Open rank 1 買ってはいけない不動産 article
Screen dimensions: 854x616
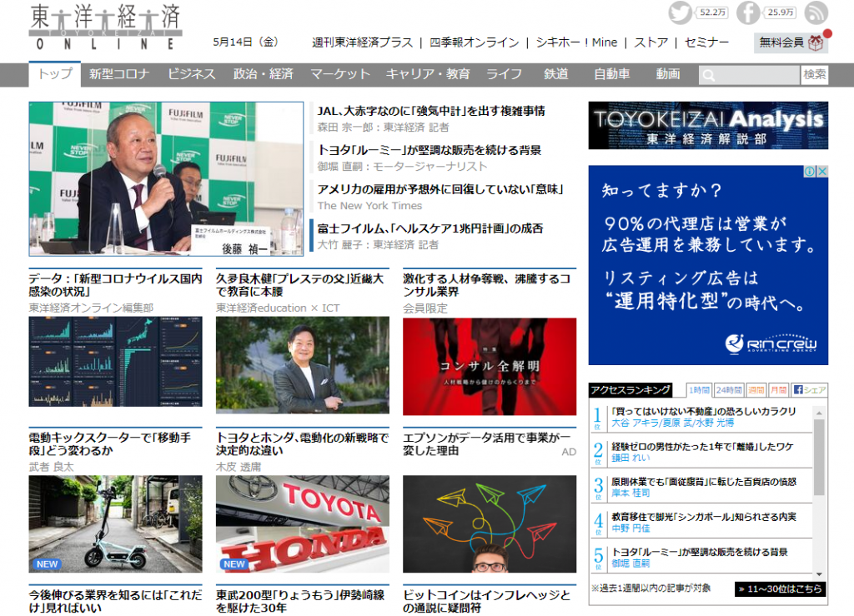(704, 412)
